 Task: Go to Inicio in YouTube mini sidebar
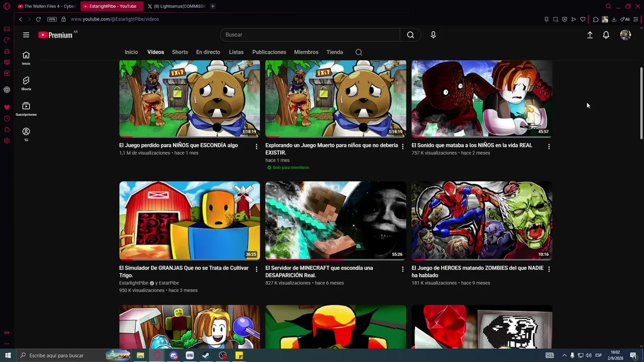(26, 58)
